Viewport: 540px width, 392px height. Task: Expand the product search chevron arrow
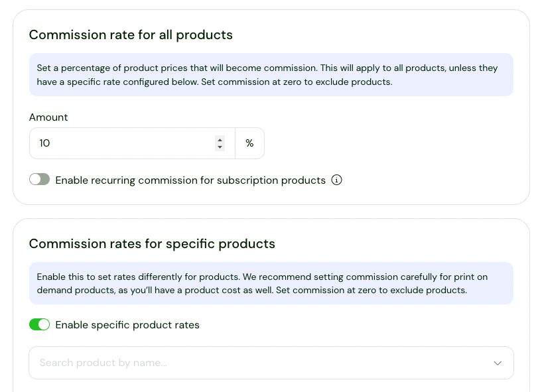(498, 363)
